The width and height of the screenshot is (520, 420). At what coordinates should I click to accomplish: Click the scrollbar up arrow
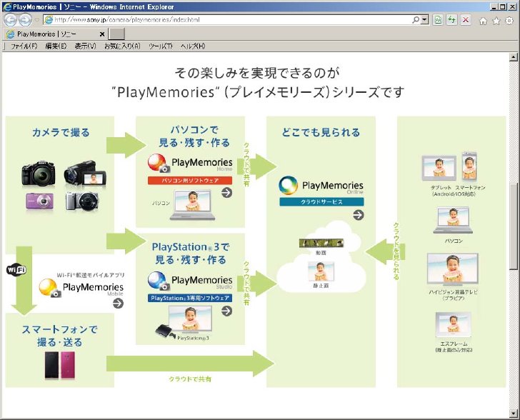tap(514, 57)
